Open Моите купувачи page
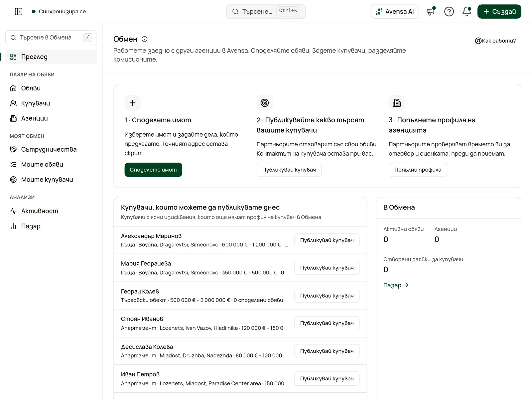 click(x=51, y=180)
